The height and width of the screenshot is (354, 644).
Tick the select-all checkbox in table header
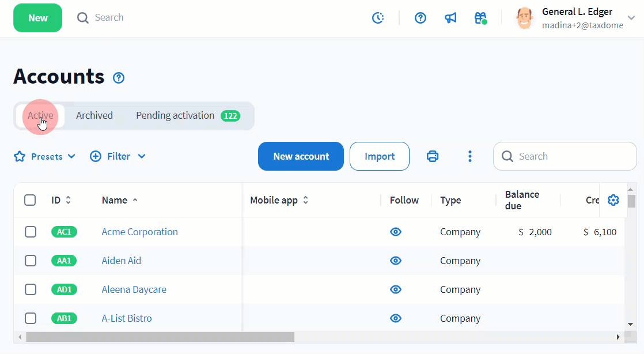point(30,200)
